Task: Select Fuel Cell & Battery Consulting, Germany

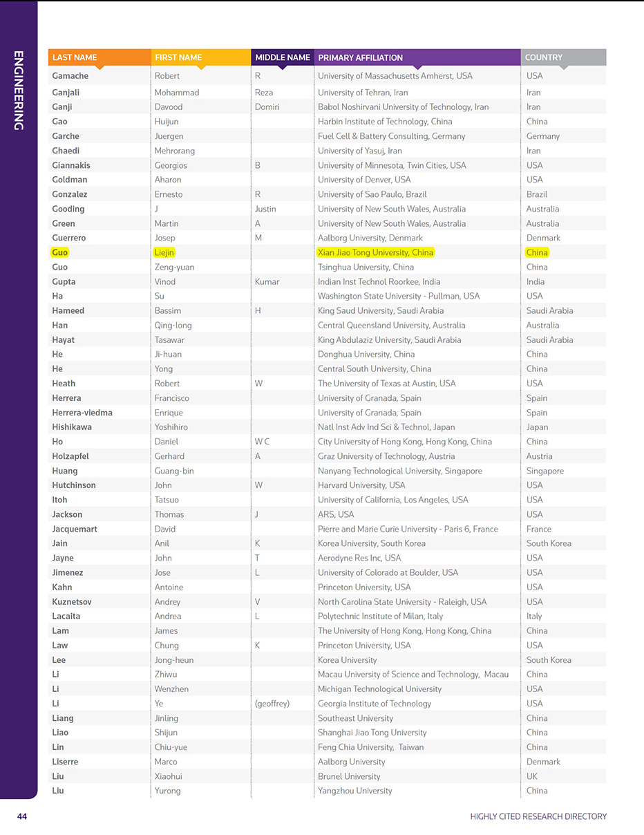Action: tap(391, 136)
